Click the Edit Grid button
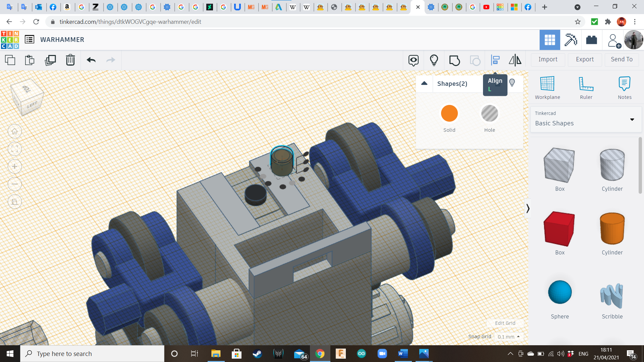The image size is (644, 362). (x=505, y=323)
